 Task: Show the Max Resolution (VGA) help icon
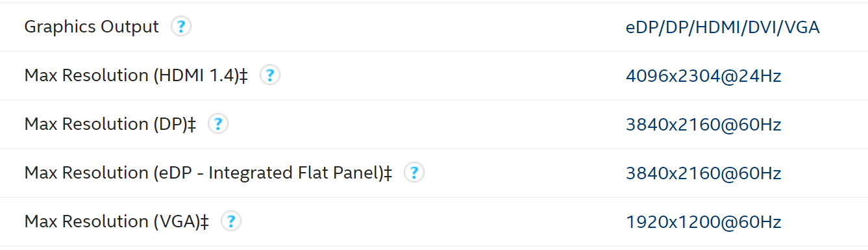pos(231,221)
